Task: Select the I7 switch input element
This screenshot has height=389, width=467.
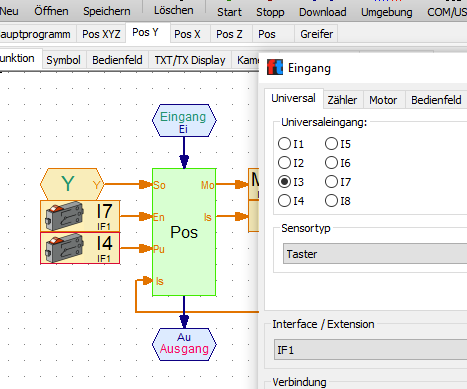Action: pos(80,216)
